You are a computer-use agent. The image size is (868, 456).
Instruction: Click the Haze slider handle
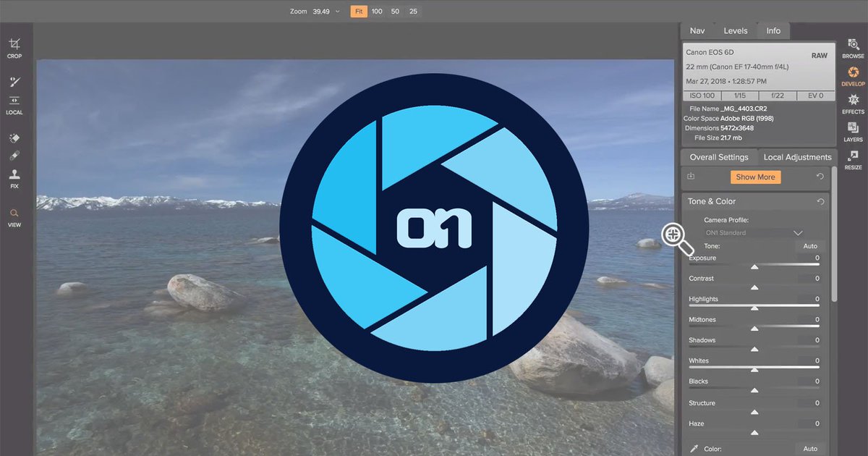click(754, 433)
